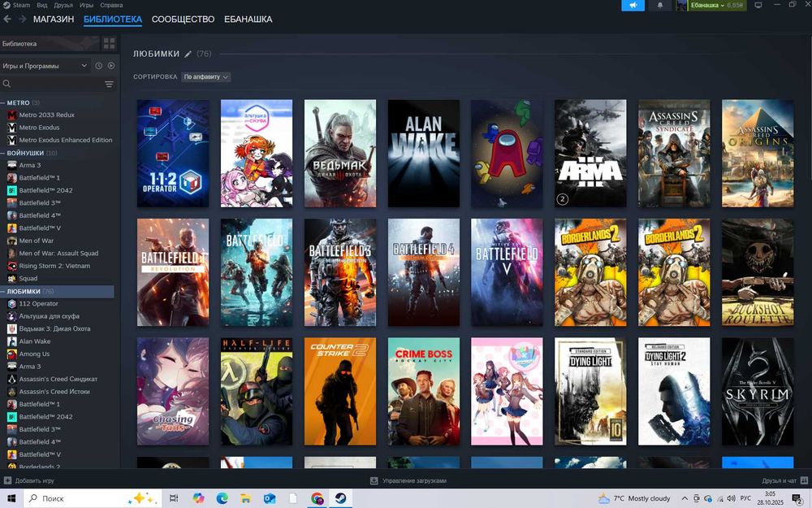Open the Among Us cover in grid
This screenshot has height=508, width=812.
(507, 154)
